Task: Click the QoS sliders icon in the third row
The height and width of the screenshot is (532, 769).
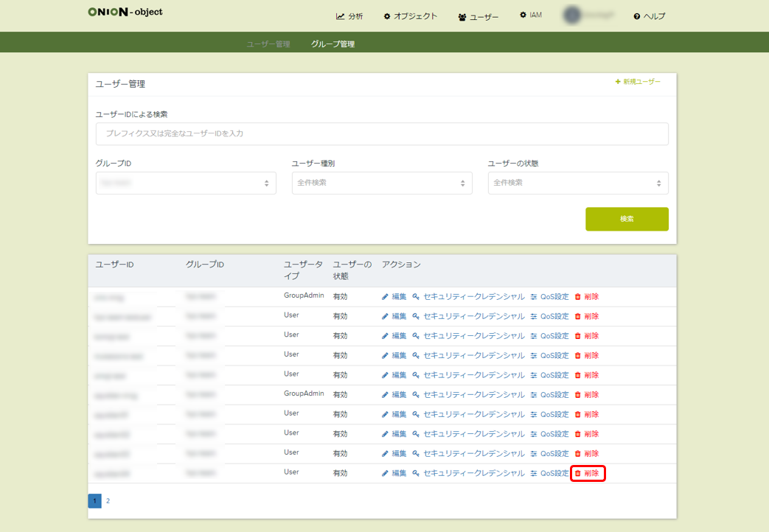Action: click(x=534, y=336)
